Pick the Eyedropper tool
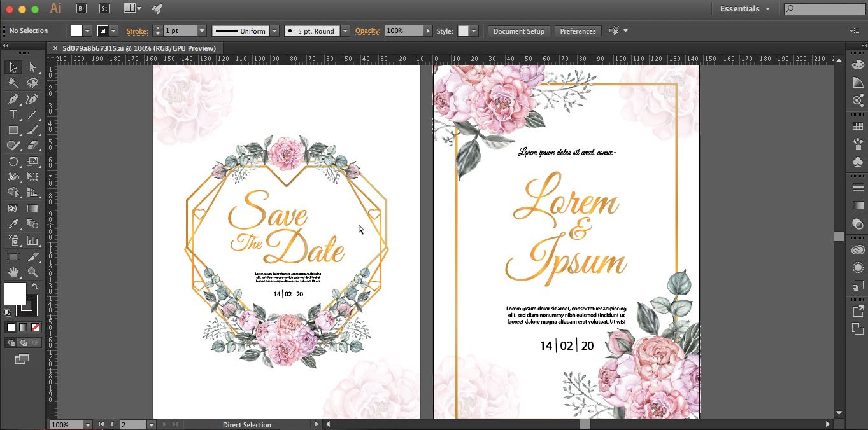This screenshot has height=430, width=868. 13,225
